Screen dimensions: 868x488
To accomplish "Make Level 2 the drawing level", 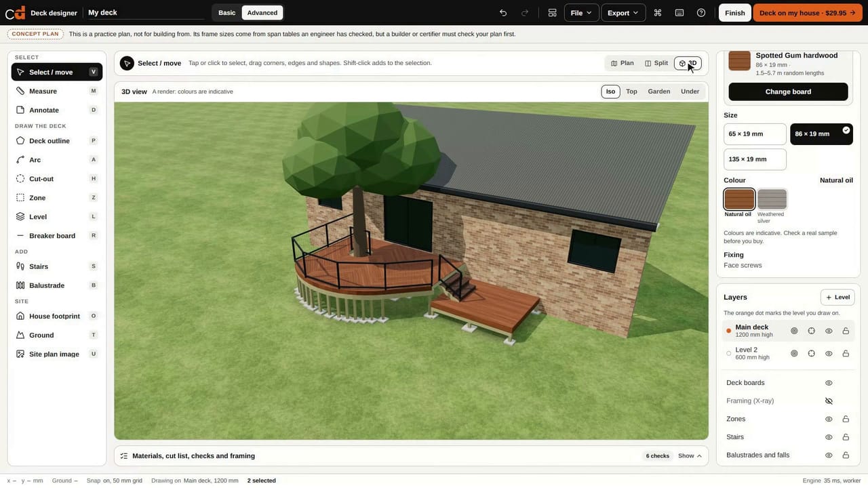I will point(729,354).
